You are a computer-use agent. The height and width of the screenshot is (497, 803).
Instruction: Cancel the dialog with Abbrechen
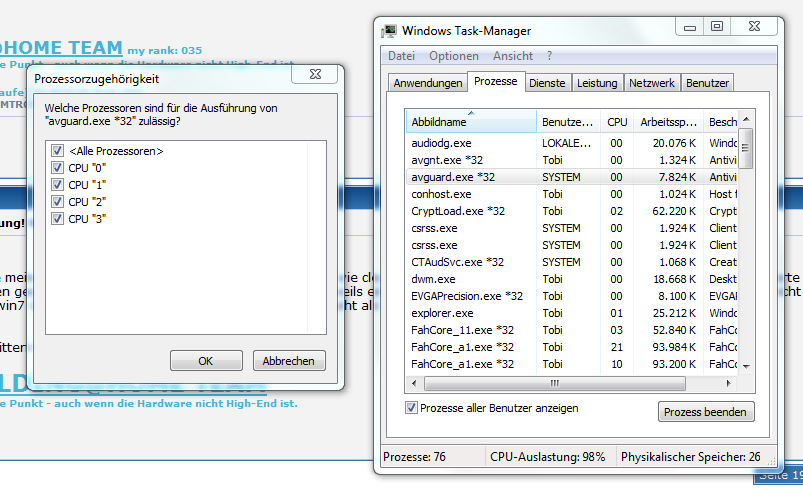click(289, 361)
